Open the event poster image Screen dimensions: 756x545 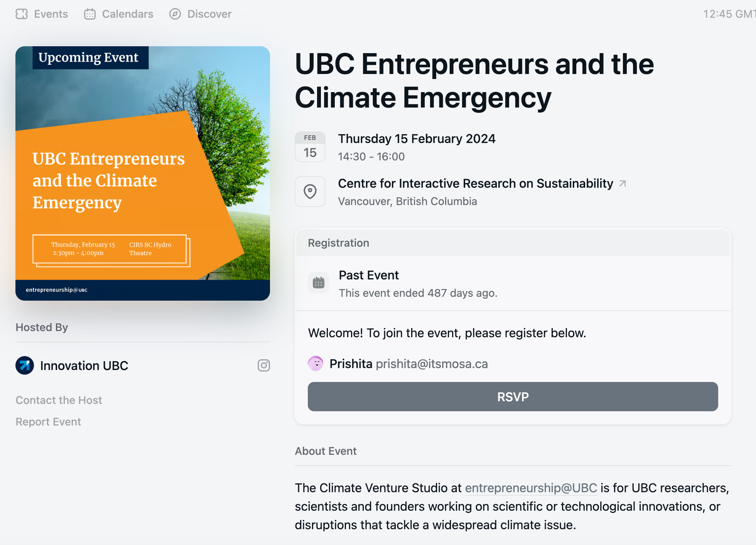click(x=143, y=173)
